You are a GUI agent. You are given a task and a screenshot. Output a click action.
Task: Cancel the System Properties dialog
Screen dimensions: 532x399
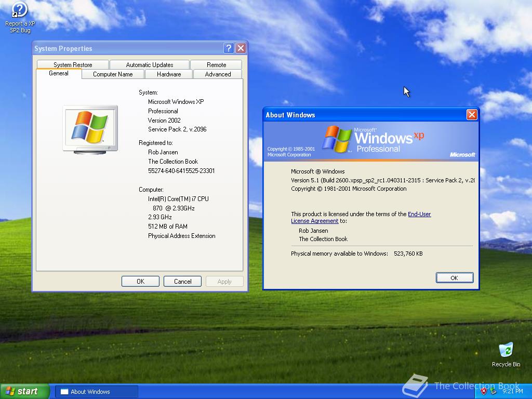[x=182, y=281]
